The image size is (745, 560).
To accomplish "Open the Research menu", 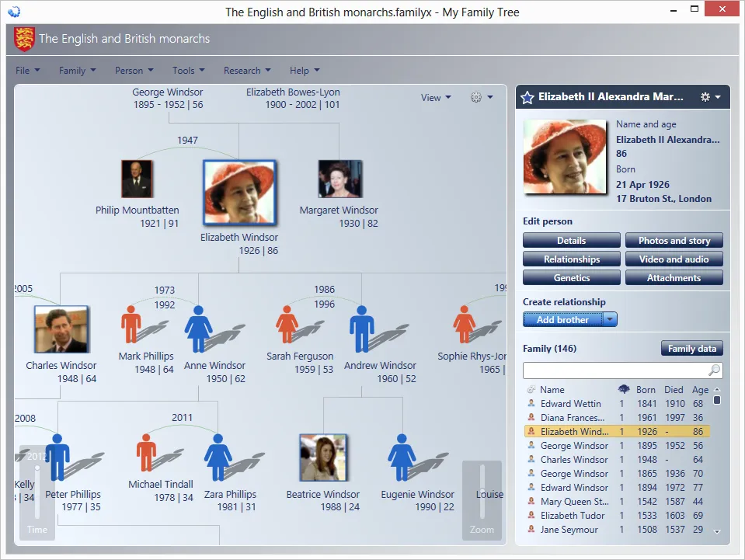I will click(x=246, y=70).
